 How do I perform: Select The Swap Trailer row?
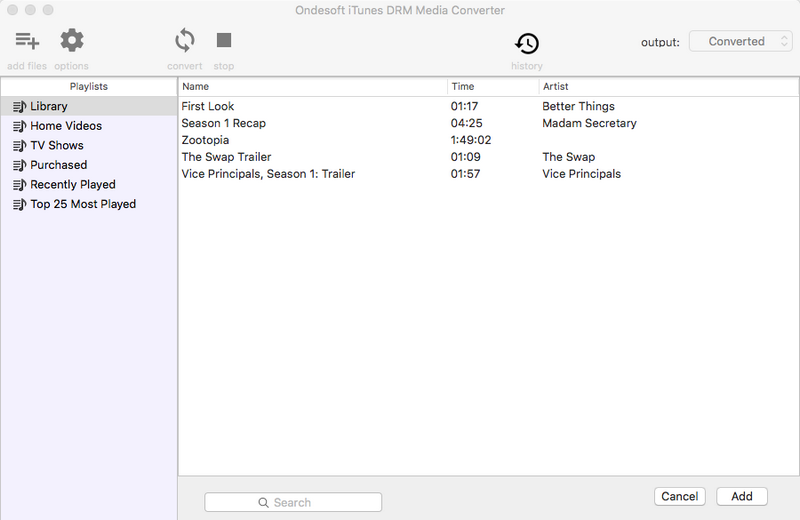coord(489,157)
